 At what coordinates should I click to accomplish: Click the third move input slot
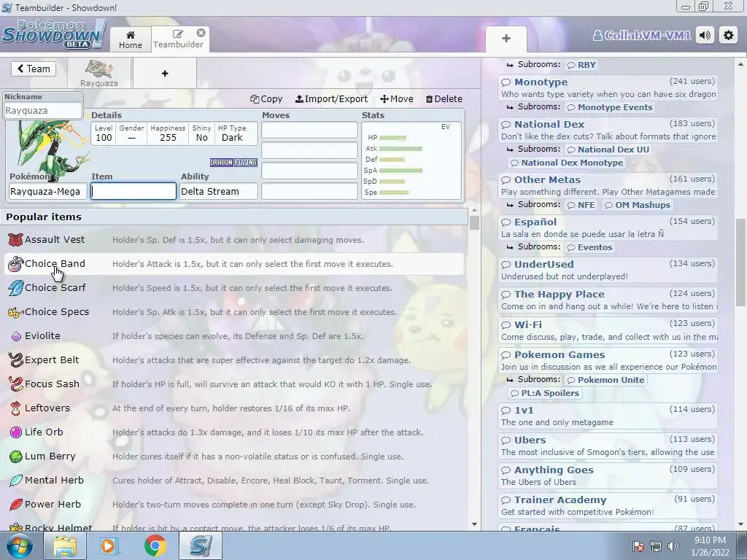click(309, 171)
